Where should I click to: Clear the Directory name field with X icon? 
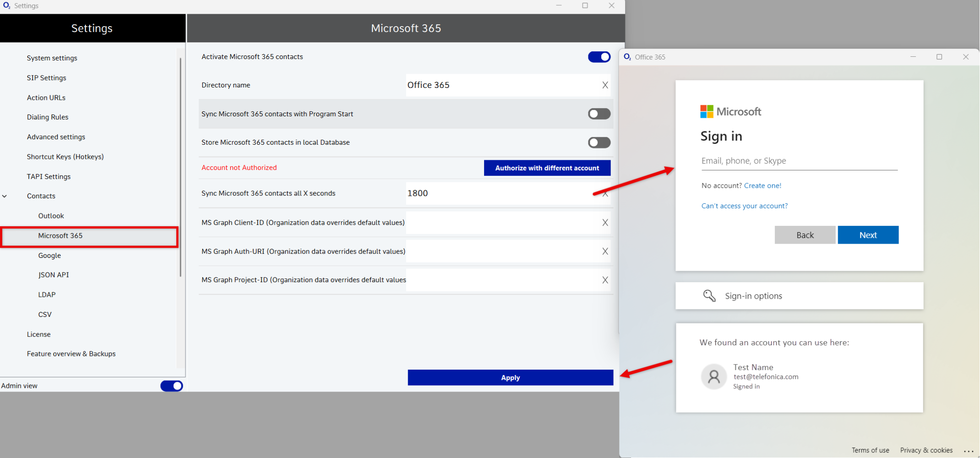pyautogui.click(x=605, y=85)
